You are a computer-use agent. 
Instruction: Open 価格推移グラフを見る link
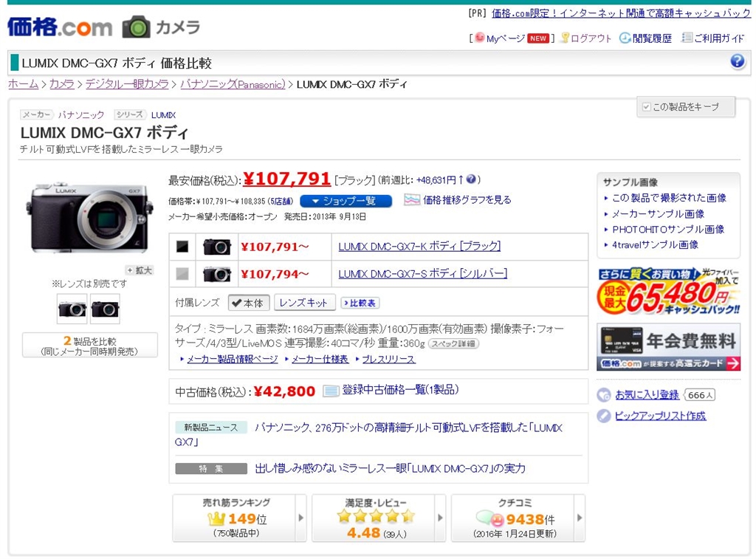click(467, 199)
